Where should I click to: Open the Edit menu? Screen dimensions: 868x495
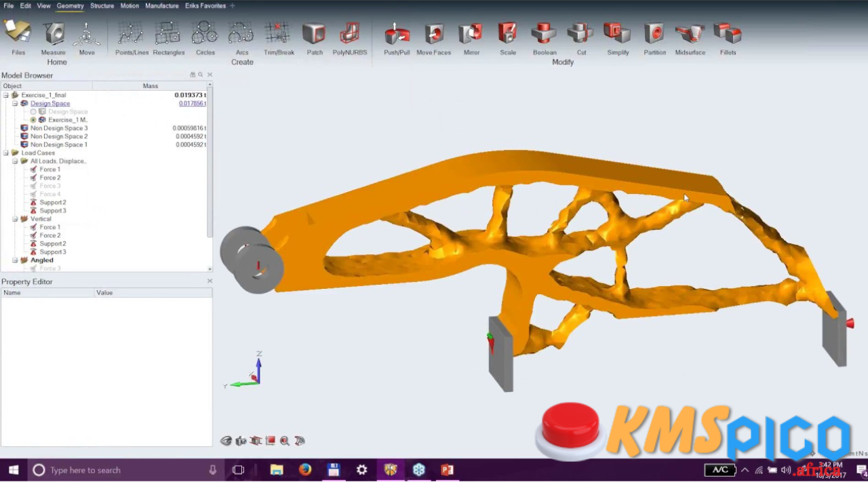(x=25, y=5)
